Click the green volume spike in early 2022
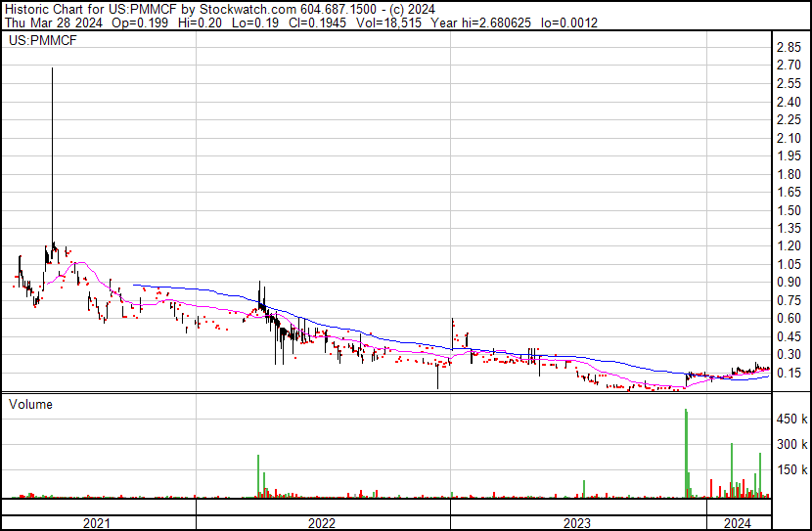This screenshot has height=531, width=812. click(x=258, y=476)
